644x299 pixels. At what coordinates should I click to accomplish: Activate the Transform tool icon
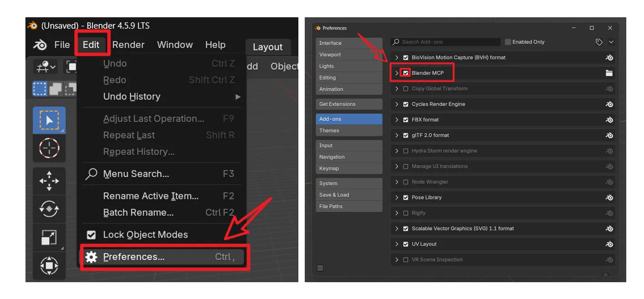[49, 265]
